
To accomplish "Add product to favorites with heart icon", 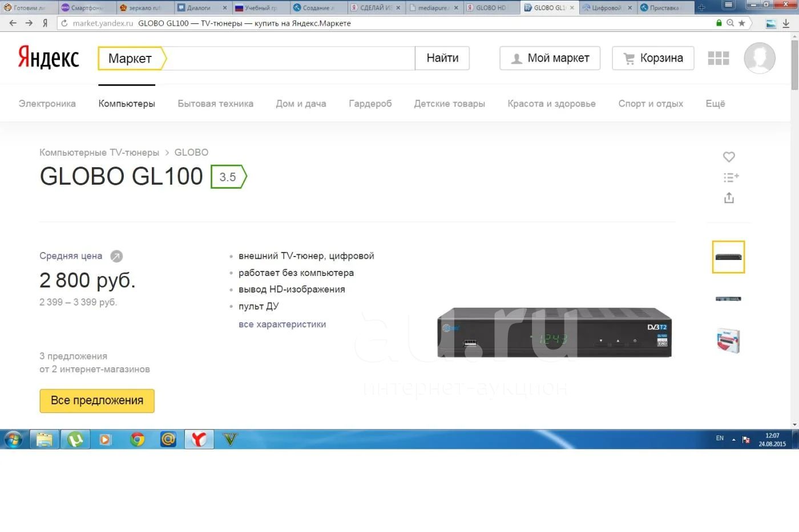I will click(729, 157).
